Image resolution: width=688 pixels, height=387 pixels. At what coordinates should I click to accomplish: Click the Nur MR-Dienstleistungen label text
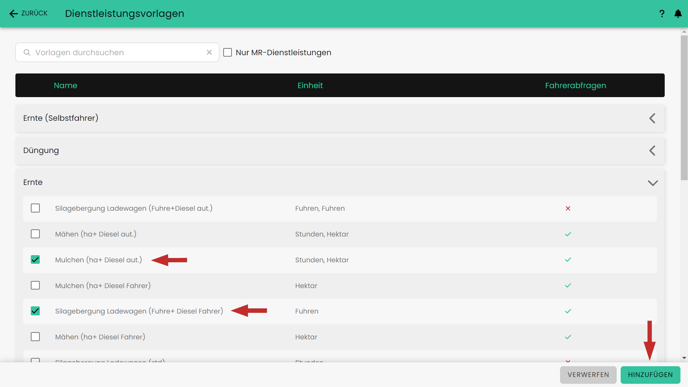[x=283, y=52]
